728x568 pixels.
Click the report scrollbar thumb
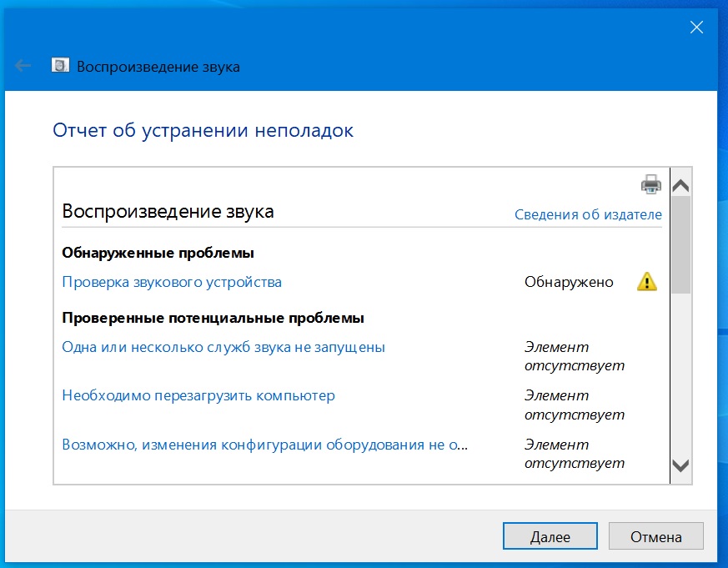point(681,244)
